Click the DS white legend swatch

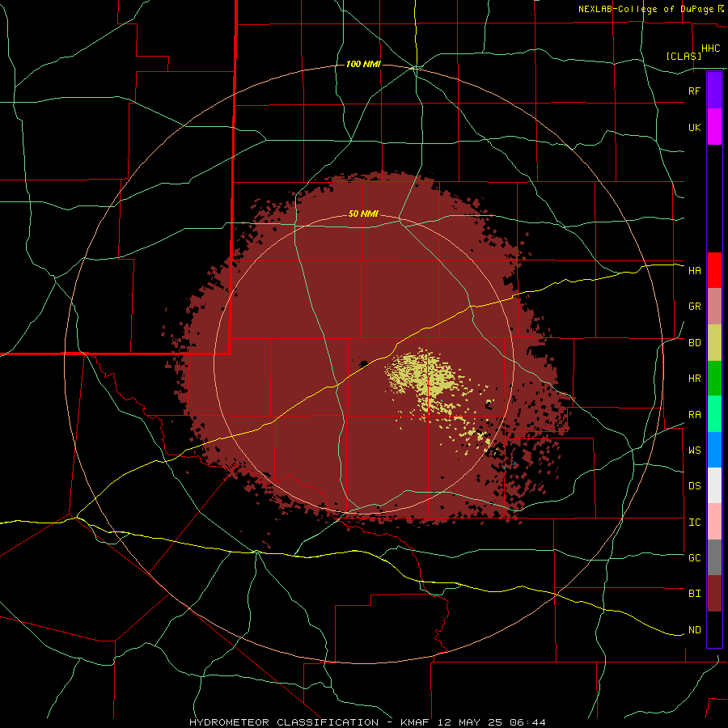(x=714, y=485)
